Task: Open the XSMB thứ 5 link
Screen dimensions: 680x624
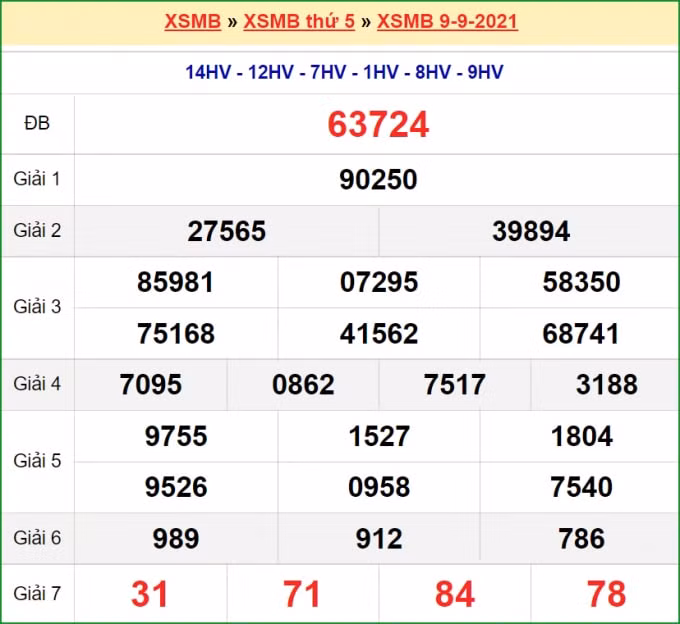Action: (299, 21)
